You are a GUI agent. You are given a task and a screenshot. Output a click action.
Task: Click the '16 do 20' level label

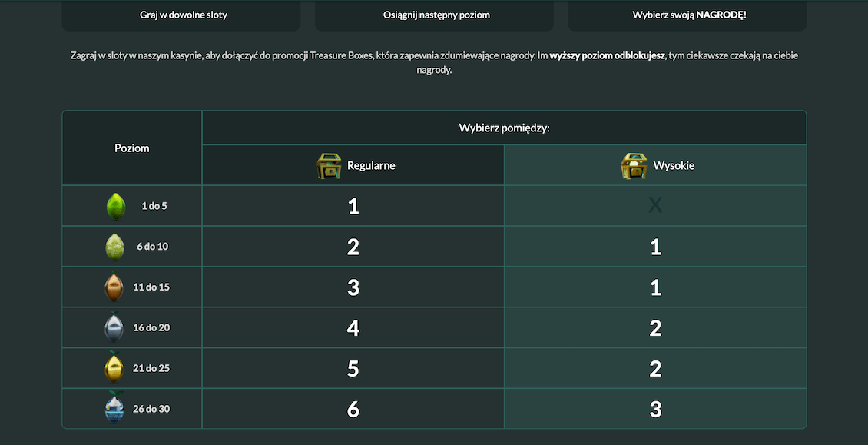coord(151,328)
